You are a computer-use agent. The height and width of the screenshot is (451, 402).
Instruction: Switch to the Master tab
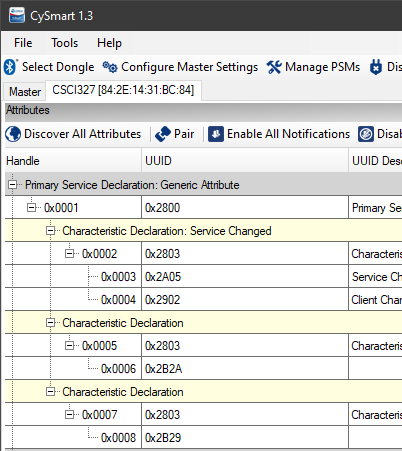point(25,92)
